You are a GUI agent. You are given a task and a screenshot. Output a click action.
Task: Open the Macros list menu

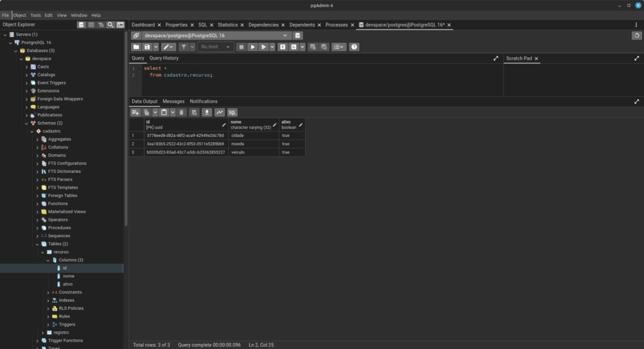pyautogui.click(x=339, y=47)
